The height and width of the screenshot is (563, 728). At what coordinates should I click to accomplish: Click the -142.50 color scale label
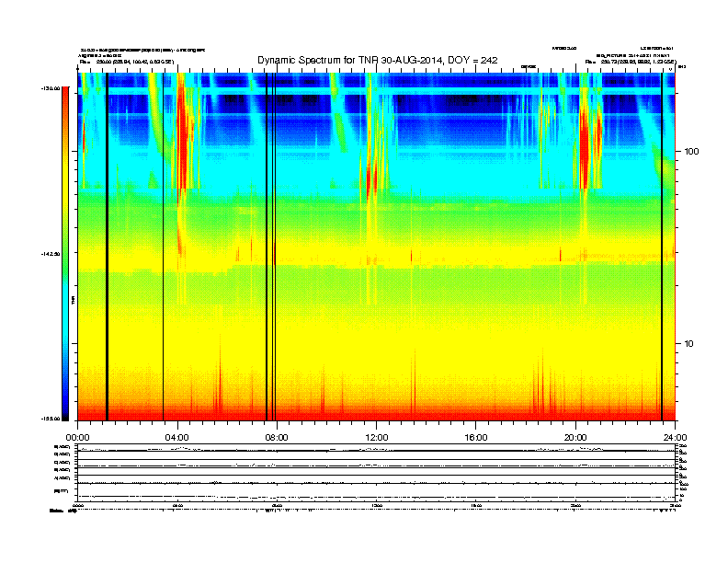point(51,254)
